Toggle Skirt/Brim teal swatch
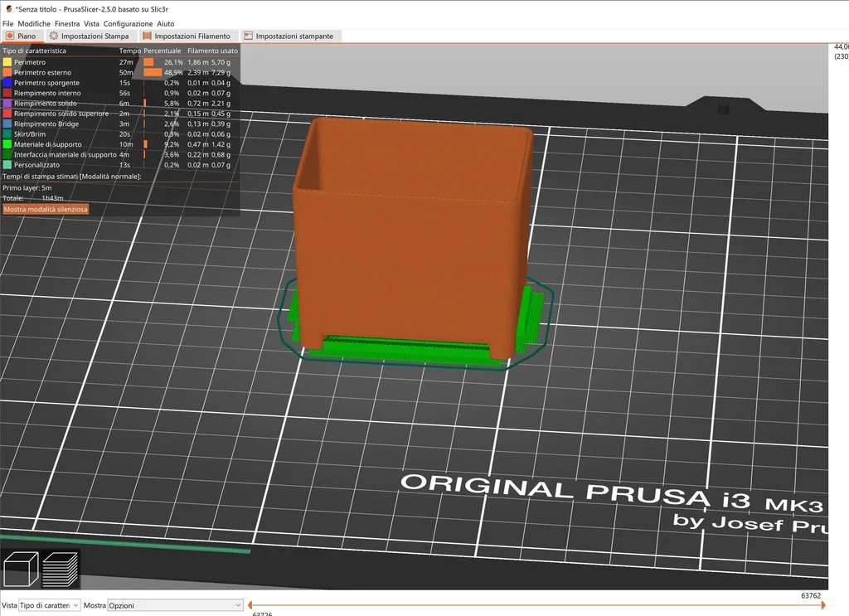The width and height of the screenshot is (849, 616). (x=7, y=134)
